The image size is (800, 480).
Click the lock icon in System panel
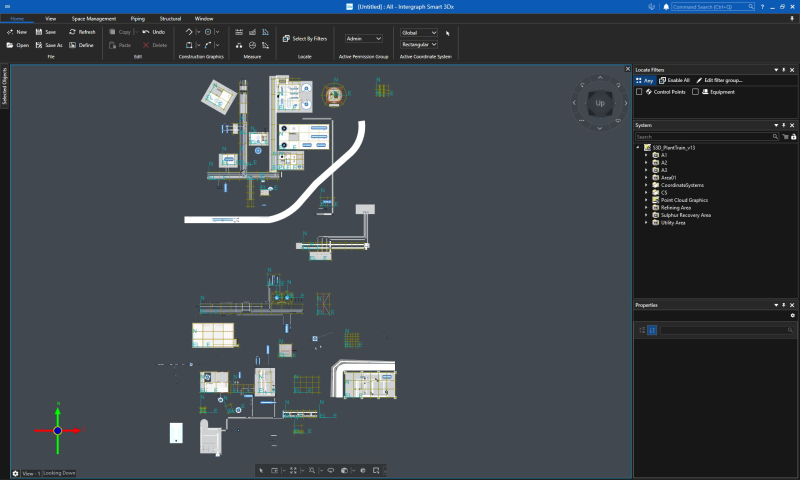coord(793,137)
